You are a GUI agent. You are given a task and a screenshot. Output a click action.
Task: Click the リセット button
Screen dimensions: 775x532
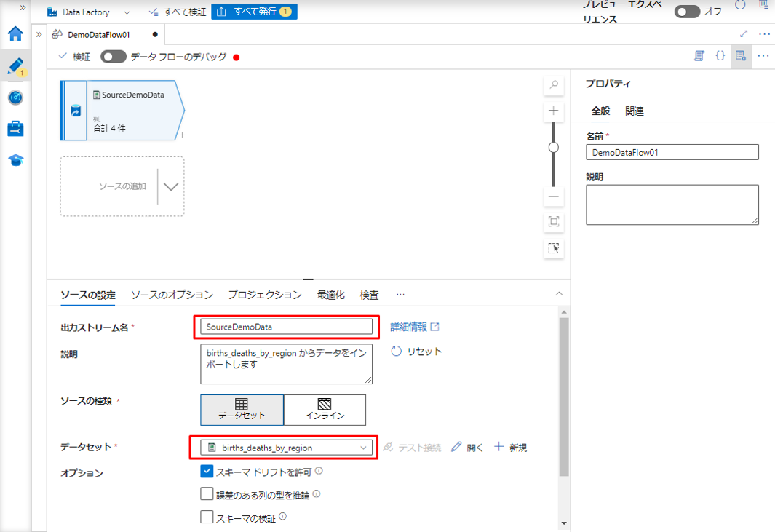(x=416, y=352)
